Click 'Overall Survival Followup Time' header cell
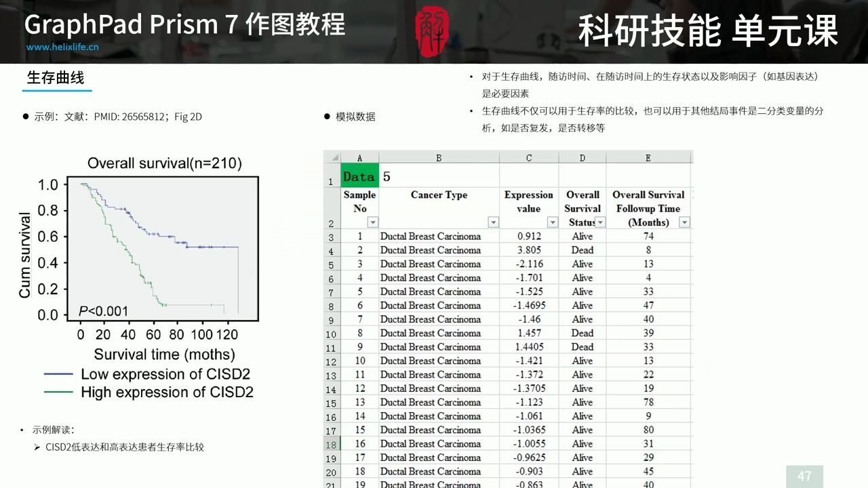Viewport: 868px width, 488px height. pos(648,208)
